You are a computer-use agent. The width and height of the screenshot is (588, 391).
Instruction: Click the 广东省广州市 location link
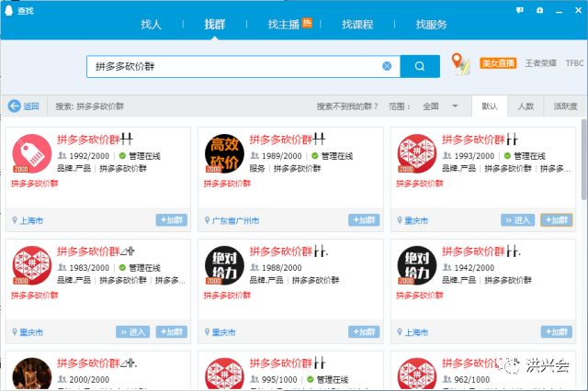pyautogui.click(x=235, y=220)
